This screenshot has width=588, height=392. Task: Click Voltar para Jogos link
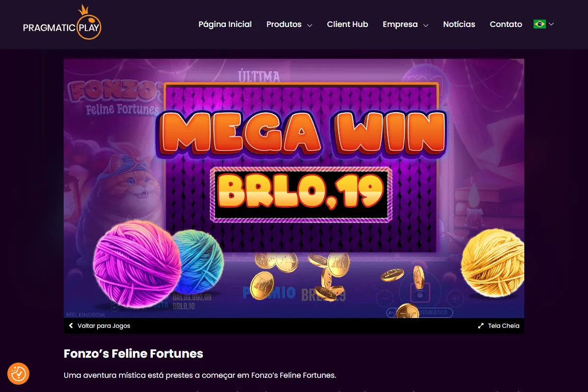point(104,326)
